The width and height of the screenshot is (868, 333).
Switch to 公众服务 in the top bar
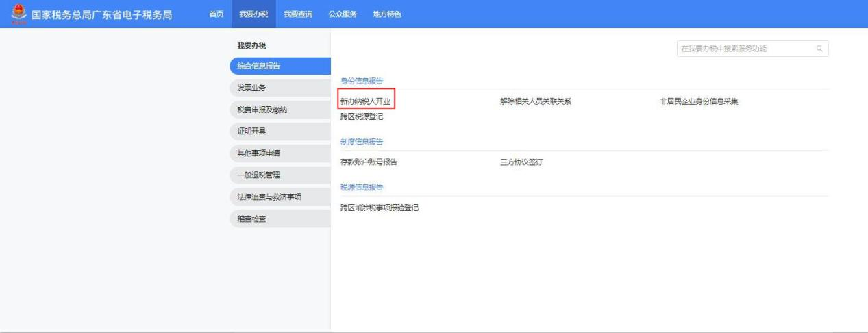click(x=343, y=14)
